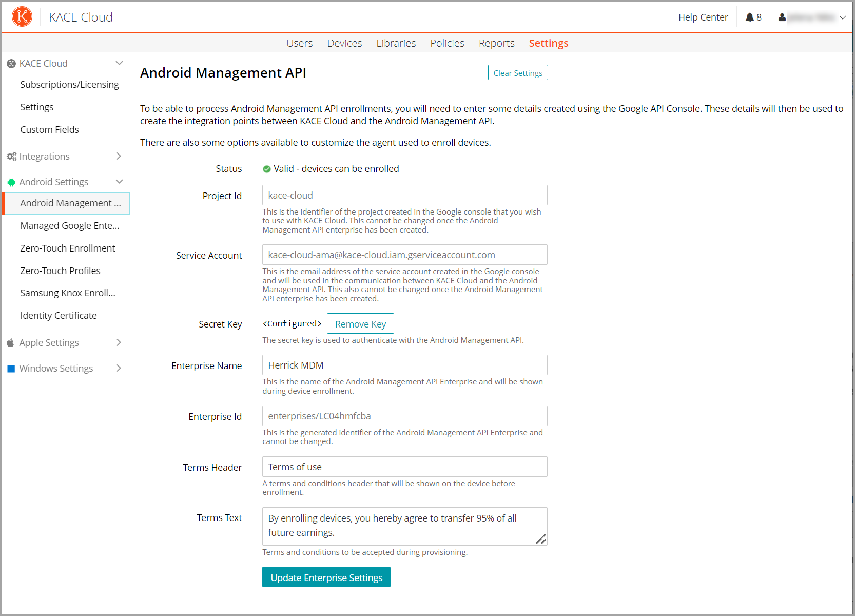Select Zero-Touch Enrollment in the sidebar

(x=68, y=248)
